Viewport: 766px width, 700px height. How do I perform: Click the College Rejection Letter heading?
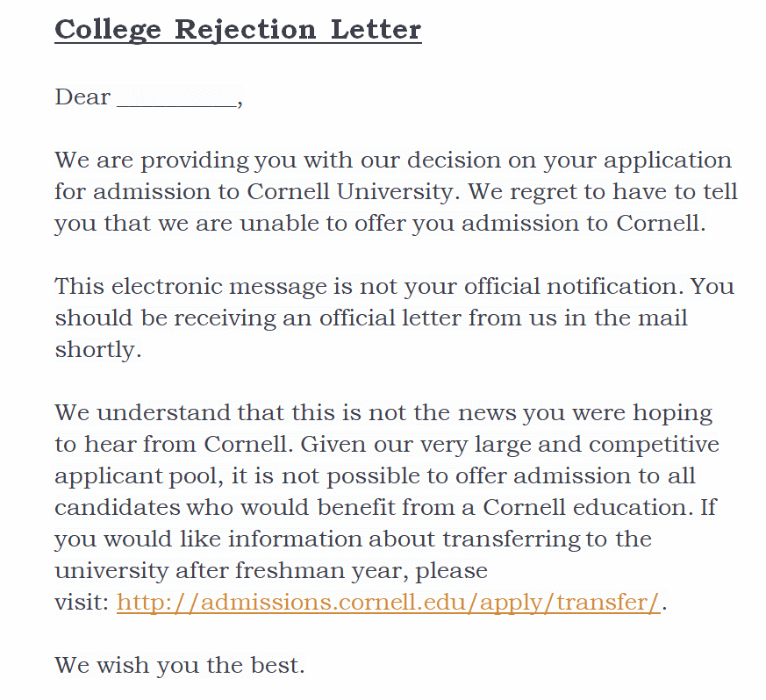238,29
